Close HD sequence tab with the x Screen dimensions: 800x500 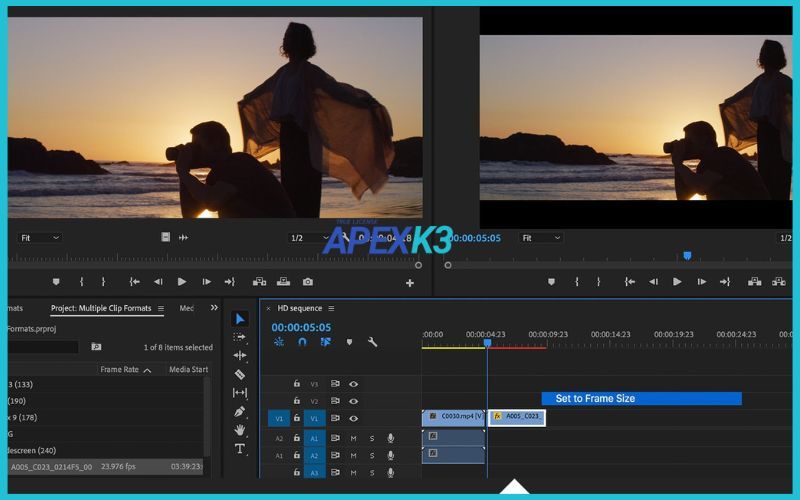tap(268, 308)
